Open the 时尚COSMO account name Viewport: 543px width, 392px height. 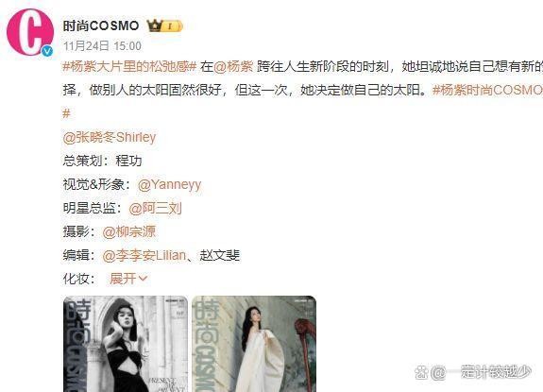point(101,26)
